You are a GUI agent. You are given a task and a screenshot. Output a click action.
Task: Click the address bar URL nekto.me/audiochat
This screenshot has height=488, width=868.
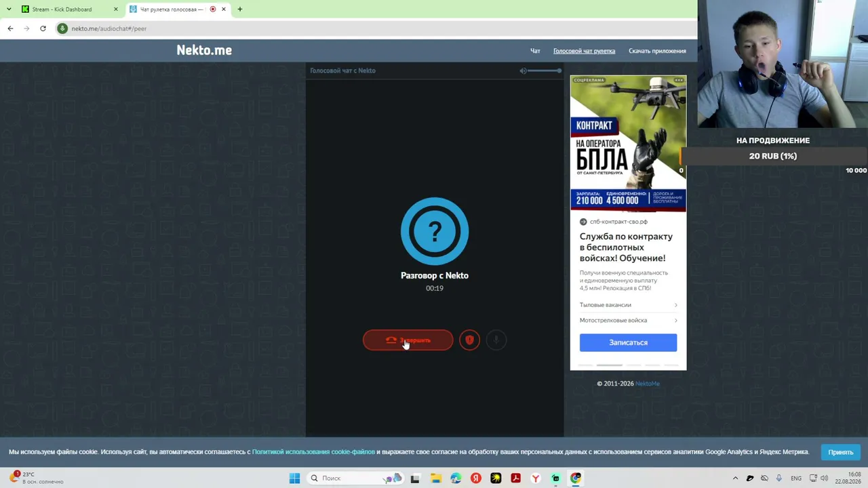(108, 28)
